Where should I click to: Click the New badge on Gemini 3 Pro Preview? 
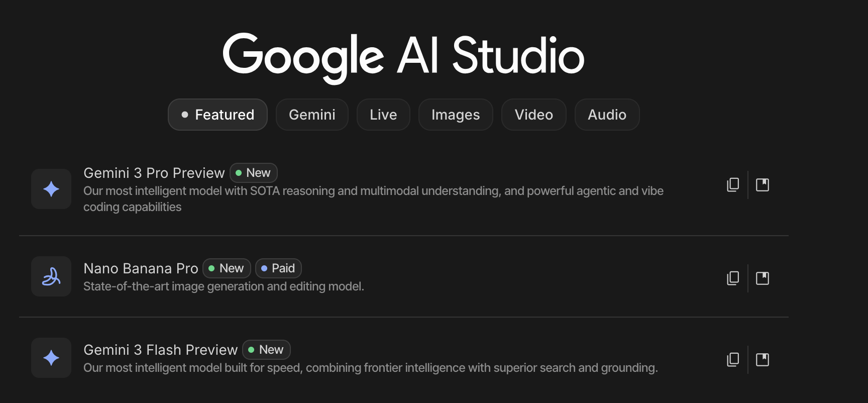pos(254,173)
